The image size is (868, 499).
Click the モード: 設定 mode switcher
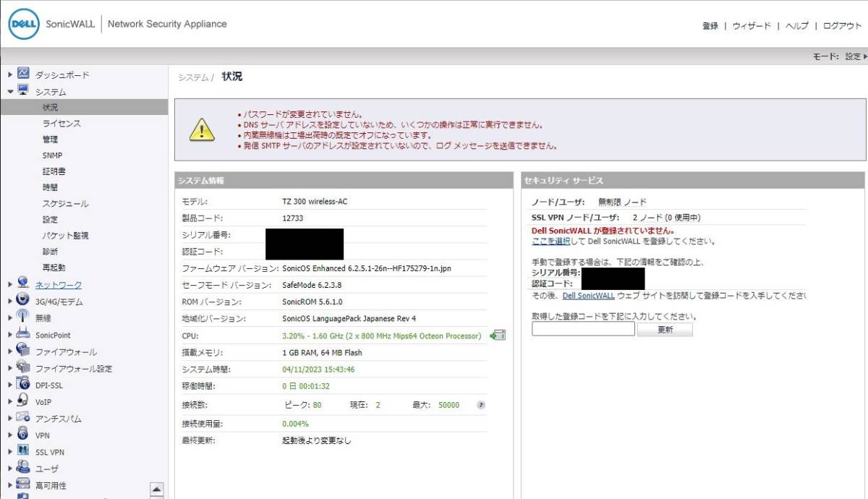tap(840, 56)
